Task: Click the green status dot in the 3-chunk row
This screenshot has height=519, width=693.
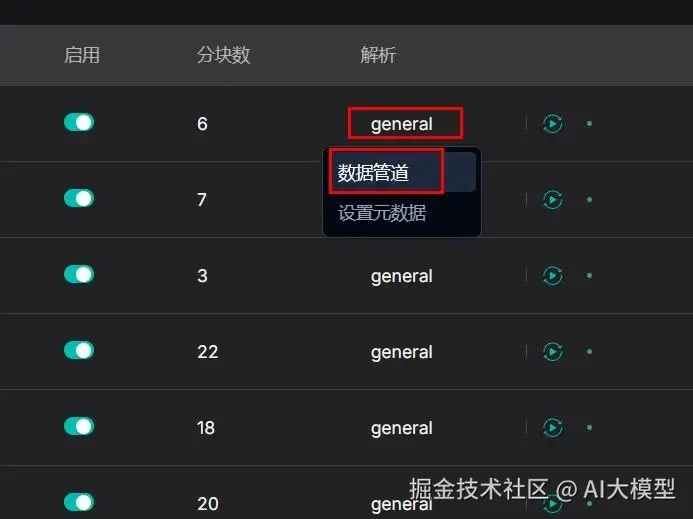Action: point(589,275)
